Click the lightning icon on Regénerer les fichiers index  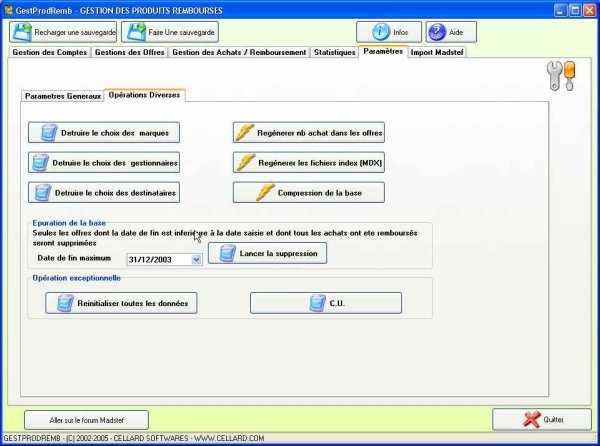click(245, 162)
